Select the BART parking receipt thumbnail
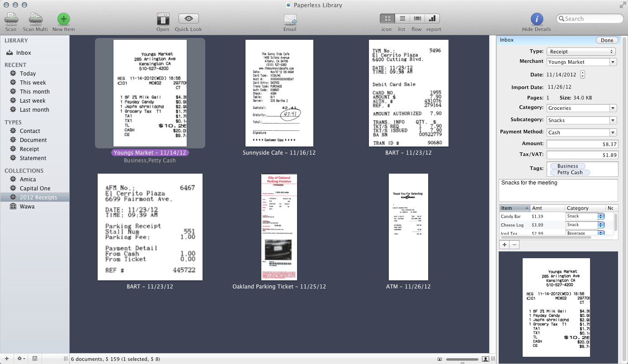Image resolution: width=628 pixels, height=364 pixels. [x=150, y=227]
